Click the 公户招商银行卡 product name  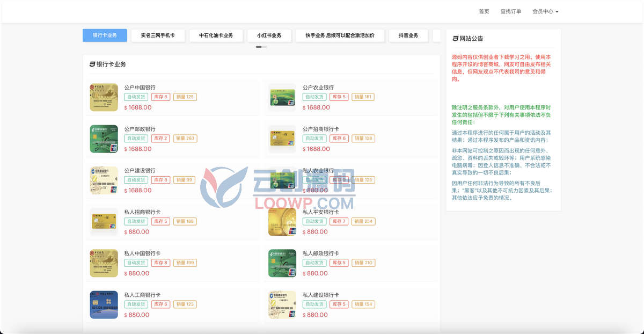pyautogui.click(x=321, y=129)
